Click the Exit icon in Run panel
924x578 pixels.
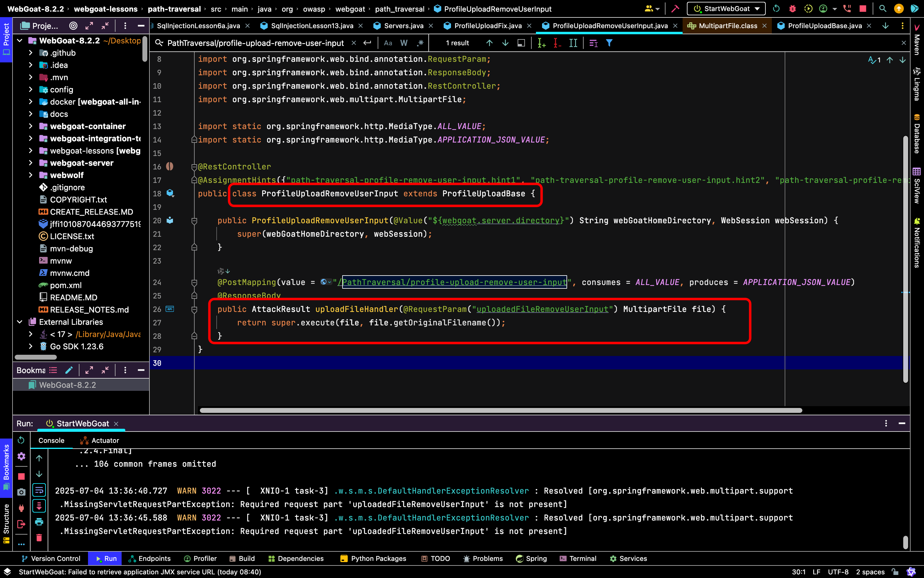(21, 524)
